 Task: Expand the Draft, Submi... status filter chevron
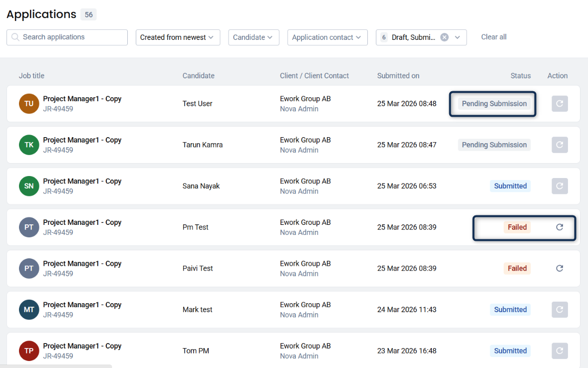tap(457, 37)
